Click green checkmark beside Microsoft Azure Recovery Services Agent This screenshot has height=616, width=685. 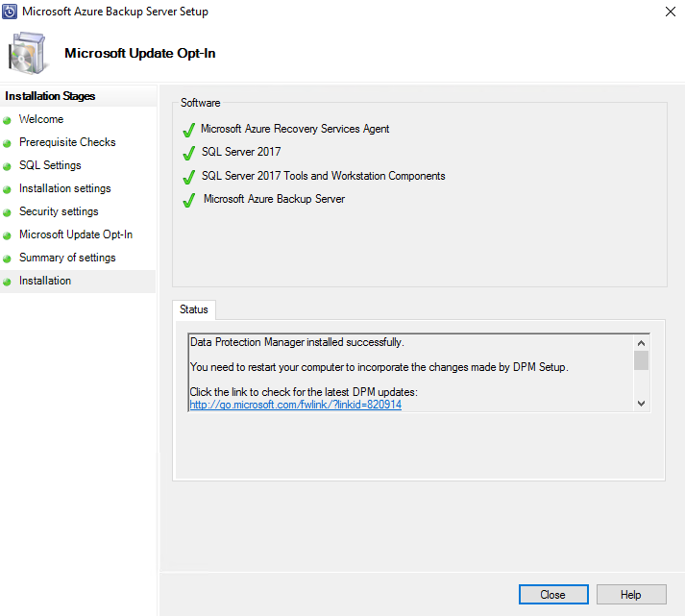pos(188,130)
